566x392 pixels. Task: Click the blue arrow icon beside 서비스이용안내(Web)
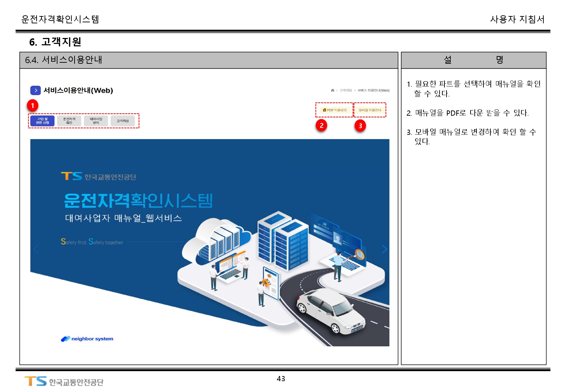[35, 91]
